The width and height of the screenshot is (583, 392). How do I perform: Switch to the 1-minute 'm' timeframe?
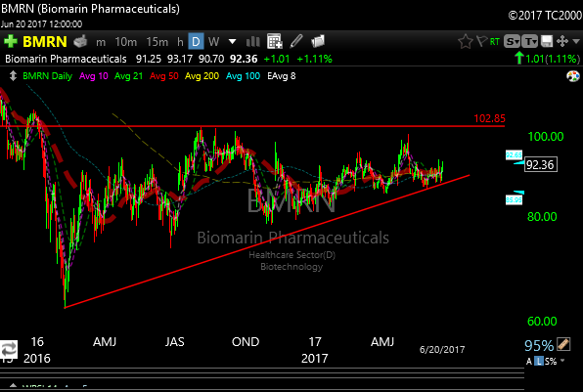pyautogui.click(x=101, y=42)
